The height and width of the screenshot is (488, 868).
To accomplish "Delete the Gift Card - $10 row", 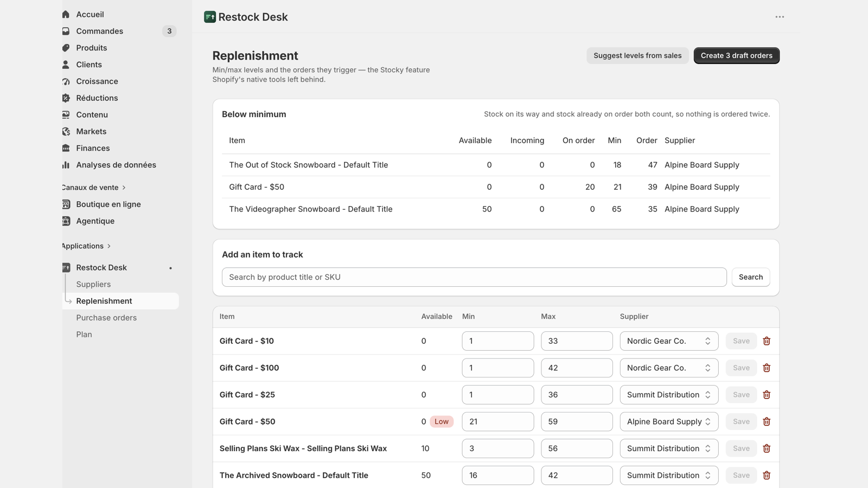I will point(767,341).
